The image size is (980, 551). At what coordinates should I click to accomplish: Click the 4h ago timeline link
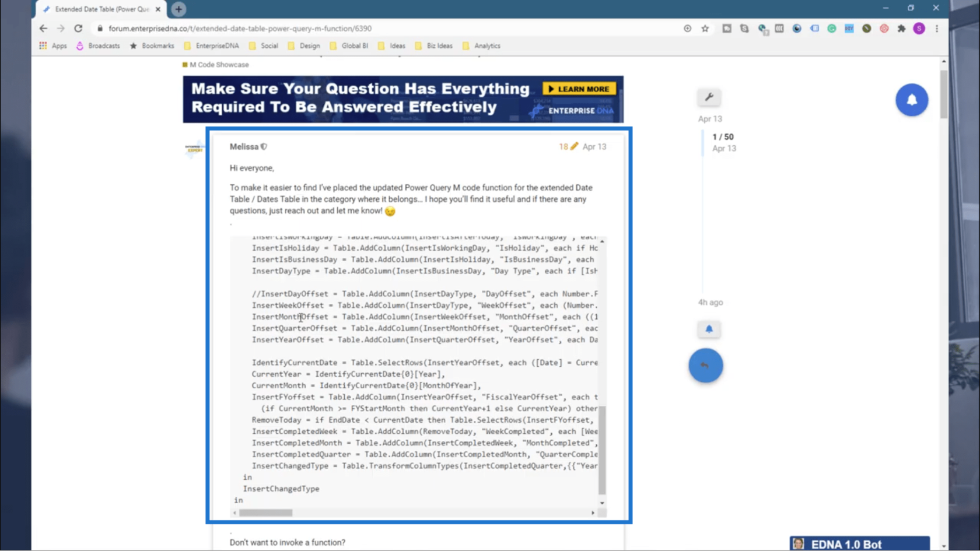[x=710, y=302]
